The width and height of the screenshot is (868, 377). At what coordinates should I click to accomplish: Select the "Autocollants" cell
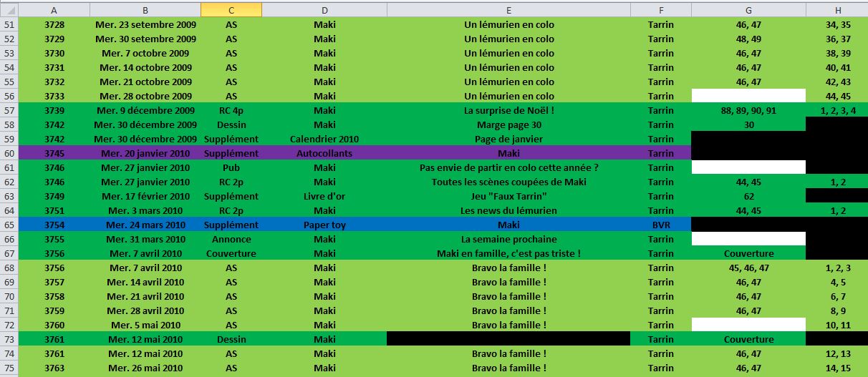point(324,153)
